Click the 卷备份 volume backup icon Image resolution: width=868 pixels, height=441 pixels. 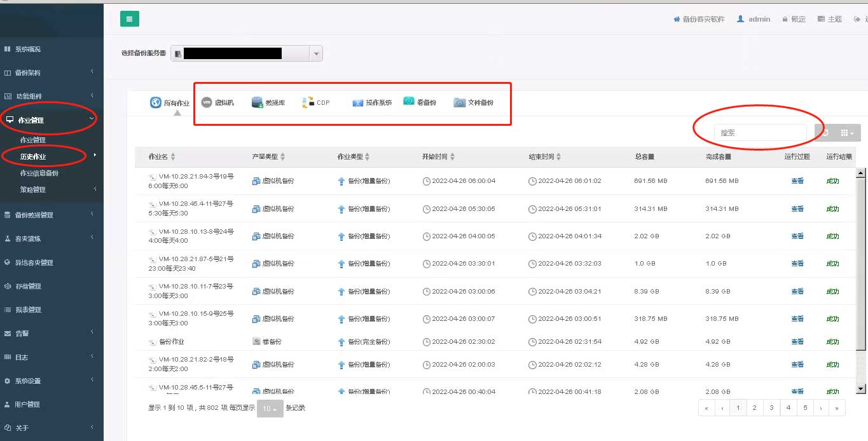(409, 102)
